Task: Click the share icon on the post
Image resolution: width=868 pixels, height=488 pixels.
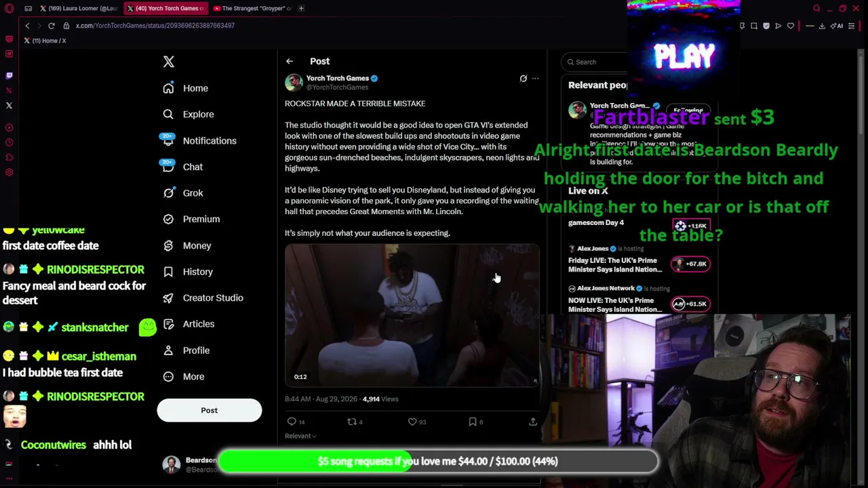Action: point(533,422)
